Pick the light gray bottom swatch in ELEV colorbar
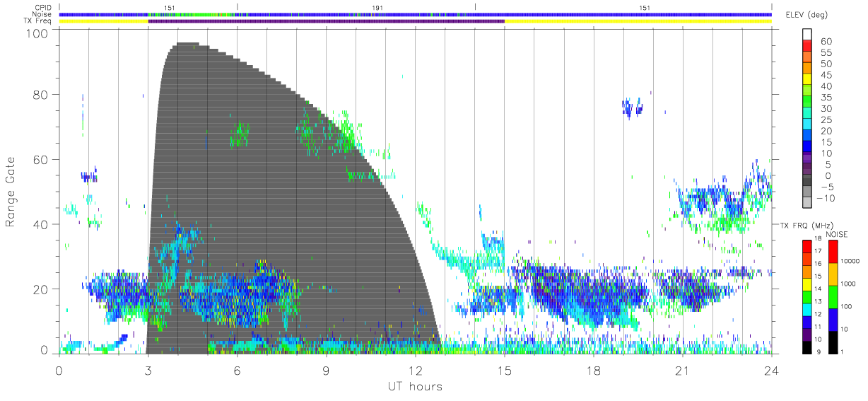The height and width of the screenshot is (401, 868). 808,202
